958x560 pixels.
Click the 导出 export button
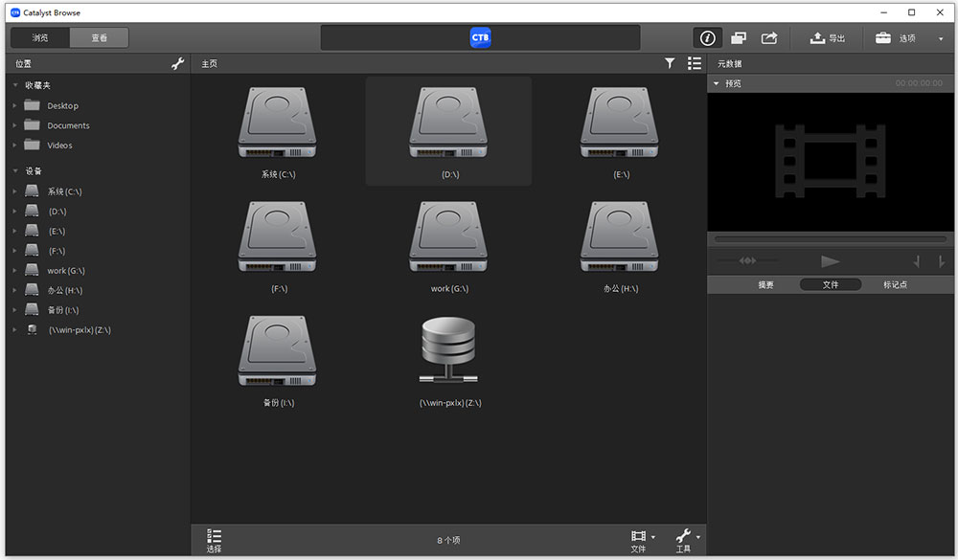tap(828, 38)
